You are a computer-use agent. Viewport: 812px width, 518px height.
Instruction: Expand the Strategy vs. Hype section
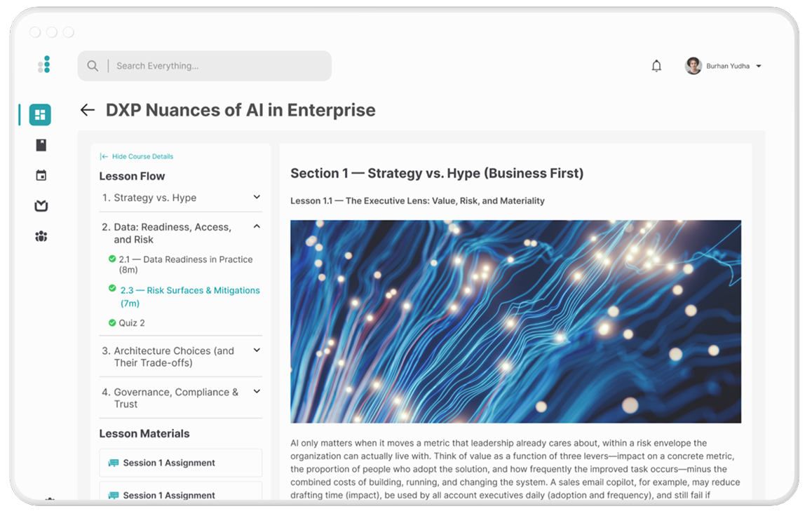[257, 198]
